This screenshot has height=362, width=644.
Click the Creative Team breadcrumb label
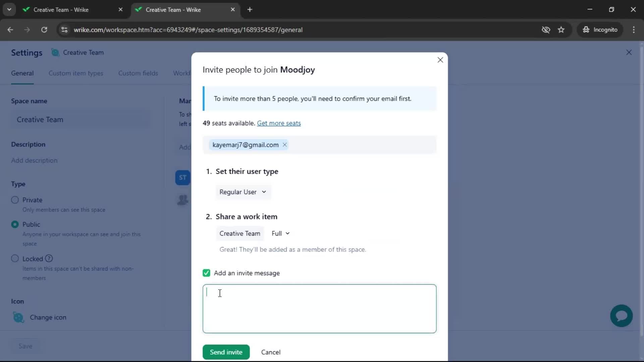(83, 52)
